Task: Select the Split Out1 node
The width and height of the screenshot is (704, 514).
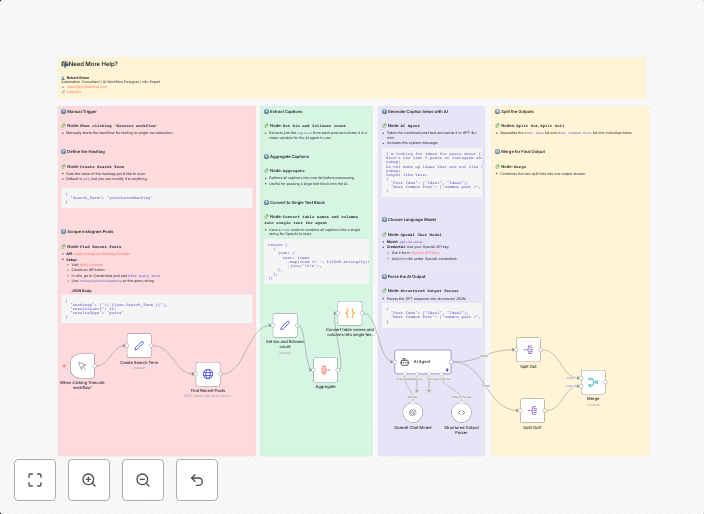Action: click(532, 410)
